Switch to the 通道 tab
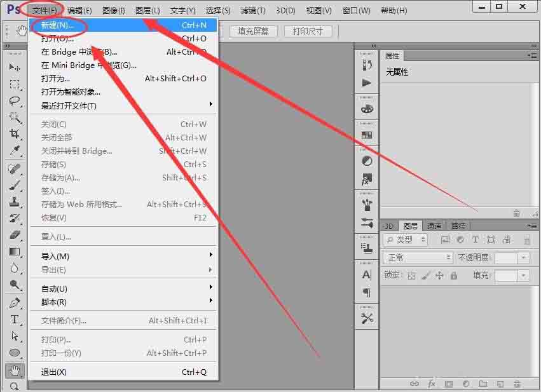541x392 pixels. pyautogui.click(x=434, y=226)
